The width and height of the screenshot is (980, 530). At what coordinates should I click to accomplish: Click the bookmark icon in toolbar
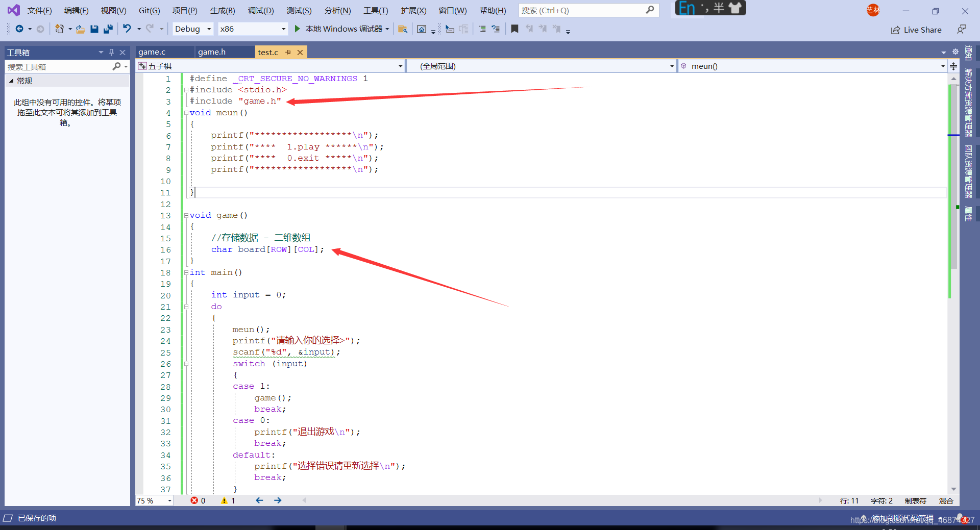[514, 29]
